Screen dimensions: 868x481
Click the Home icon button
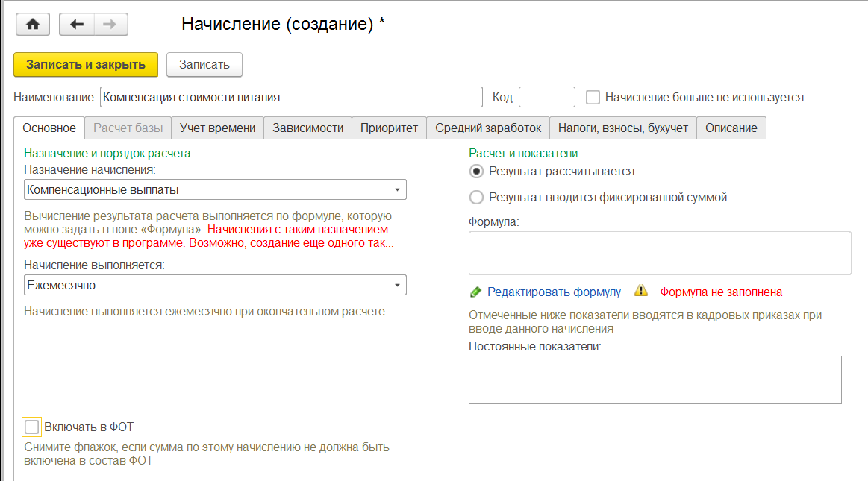[32, 25]
